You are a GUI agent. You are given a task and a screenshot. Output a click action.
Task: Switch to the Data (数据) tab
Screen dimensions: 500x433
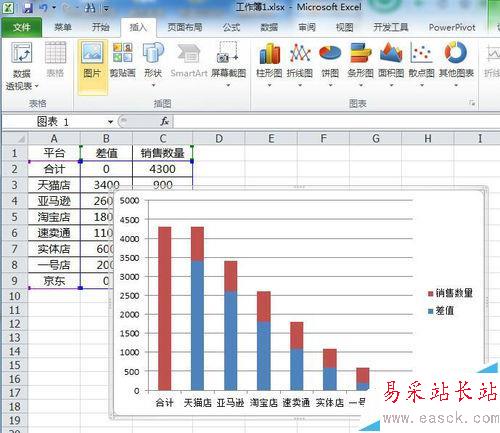pos(269,27)
